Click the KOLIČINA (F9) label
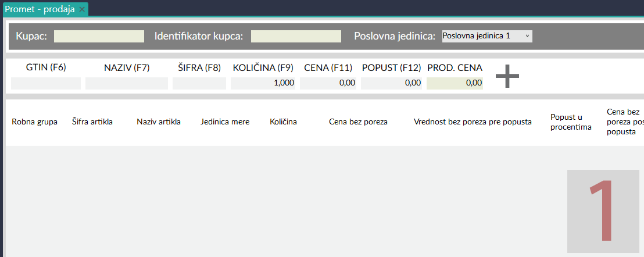Viewport: 644px width, 257px height. (x=263, y=68)
